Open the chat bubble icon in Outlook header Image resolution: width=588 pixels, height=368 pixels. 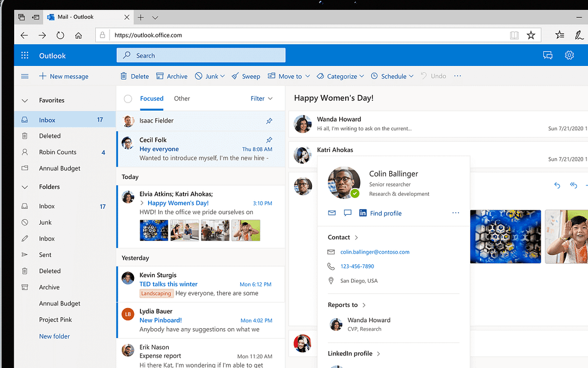point(548,55)
